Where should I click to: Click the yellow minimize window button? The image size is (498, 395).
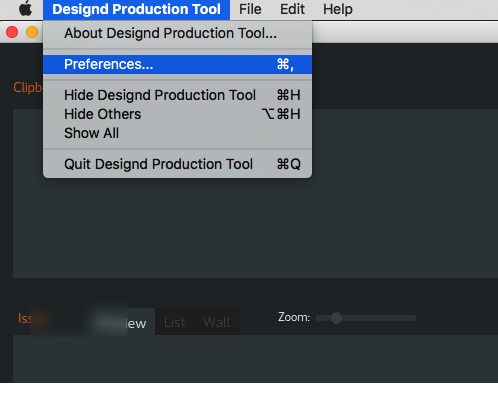(32, 32)
